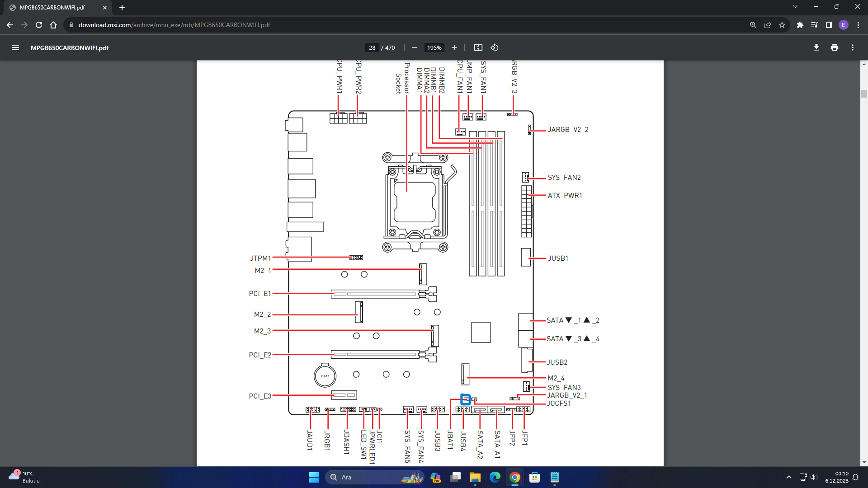Click the SYS_FAN2 label

(564, 178)
